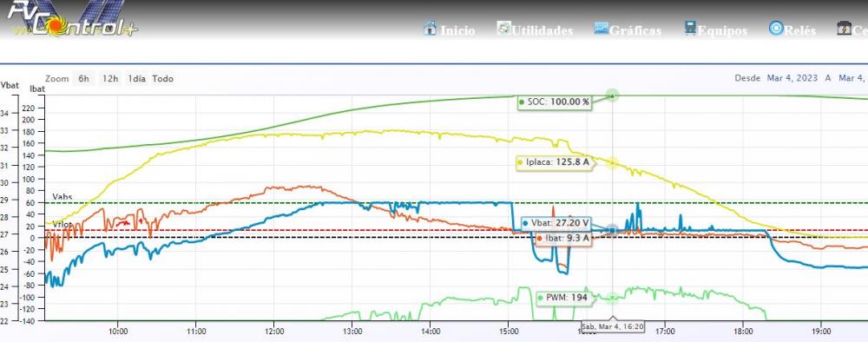Click the 10:00 time axis label
The height and width of the screenshot is (342, 868).
point(118,332)
